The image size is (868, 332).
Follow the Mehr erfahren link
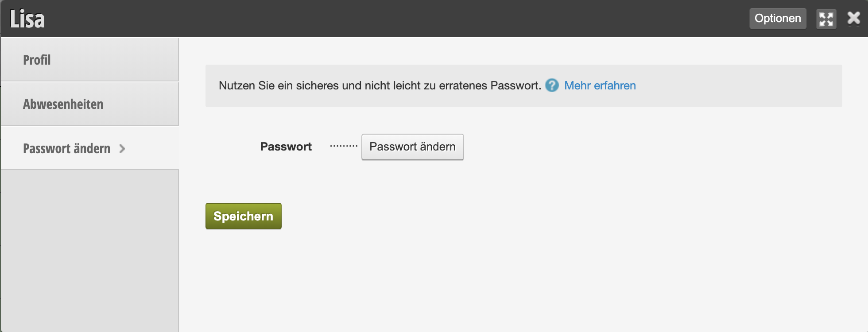tap(600, 85)
